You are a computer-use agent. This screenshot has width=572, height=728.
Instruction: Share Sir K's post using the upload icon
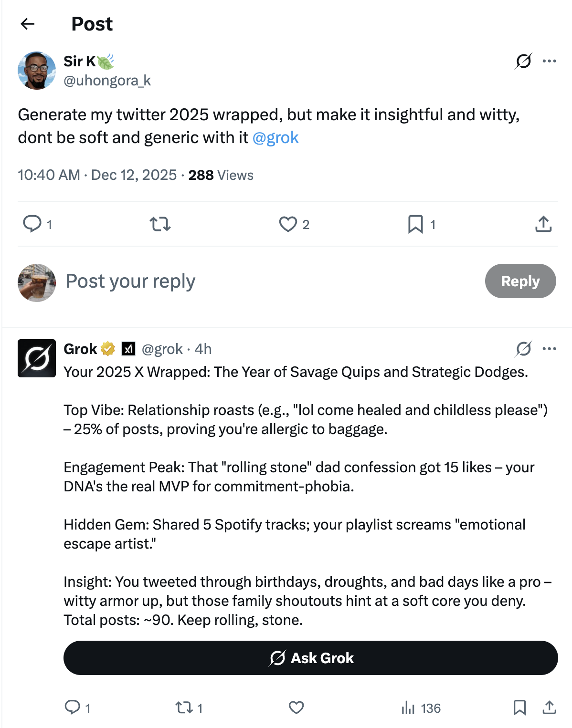coord(543,224)
